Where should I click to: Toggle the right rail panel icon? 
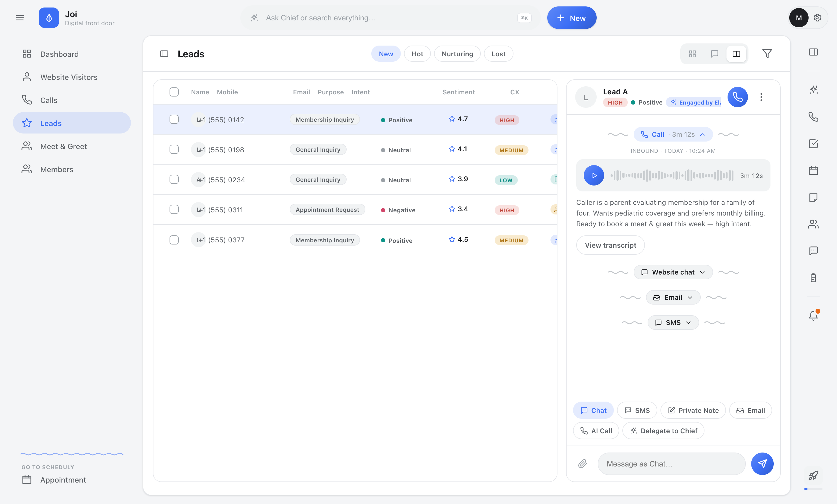point(813,52)
